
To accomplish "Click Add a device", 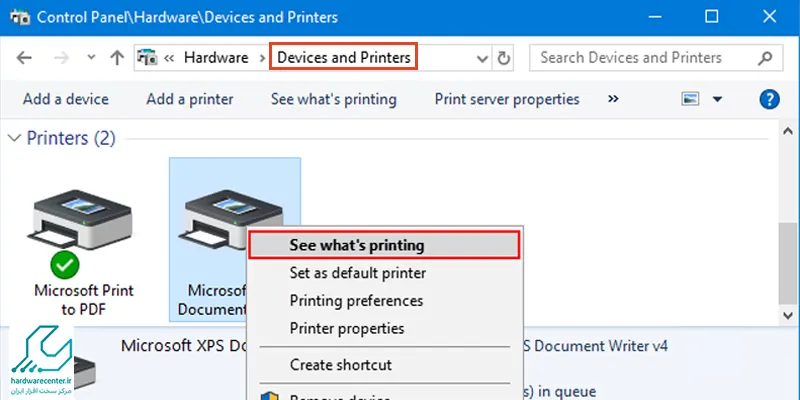I will [66, 99].
